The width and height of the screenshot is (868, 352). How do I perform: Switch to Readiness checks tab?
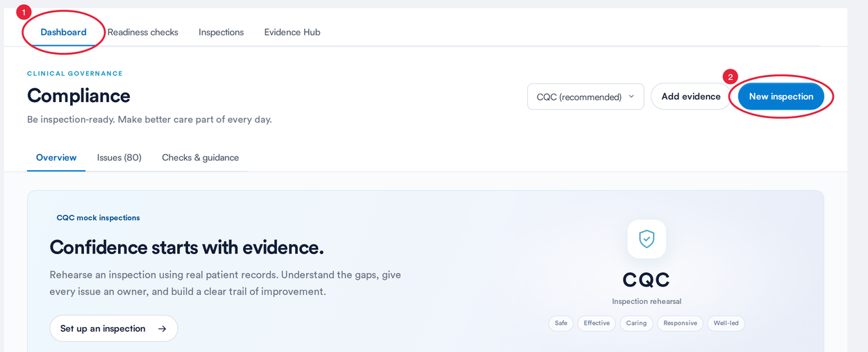[142, 32]
